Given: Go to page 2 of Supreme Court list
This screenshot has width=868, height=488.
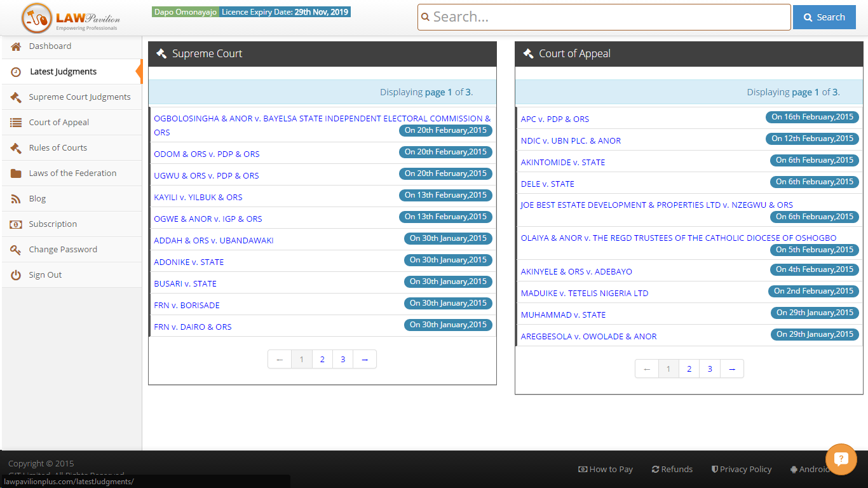Looking at the screenshot, I should 322,360.
